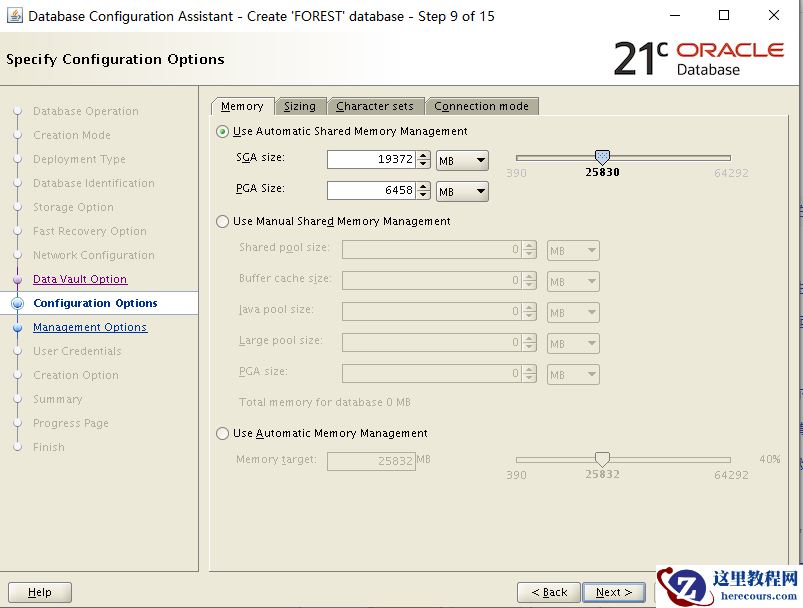Click the Shared pool size field
Image resolution: width=803 pixels, height=608 pixels.
click(x=432, y=250)
